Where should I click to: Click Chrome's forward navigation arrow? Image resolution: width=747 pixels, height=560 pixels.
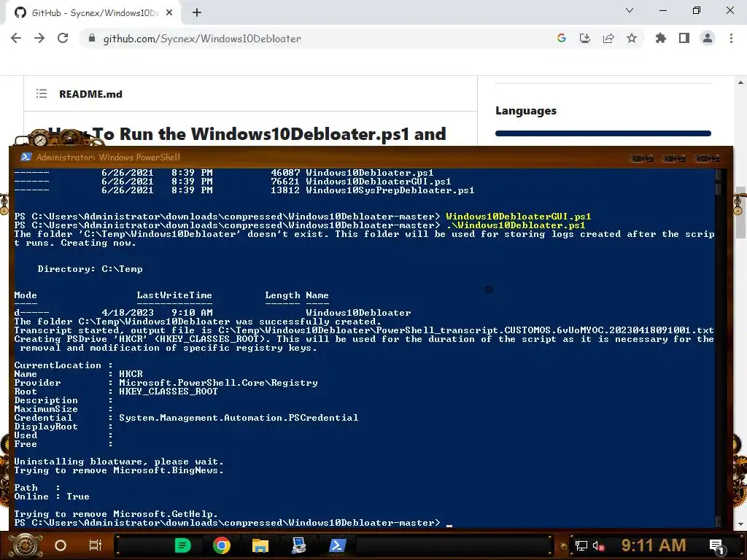pyautogui.click(x=39, y=38)
